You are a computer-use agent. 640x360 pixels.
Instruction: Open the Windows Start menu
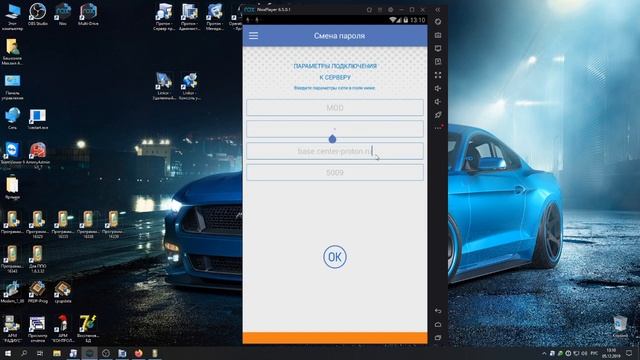(x=7, y=353)
